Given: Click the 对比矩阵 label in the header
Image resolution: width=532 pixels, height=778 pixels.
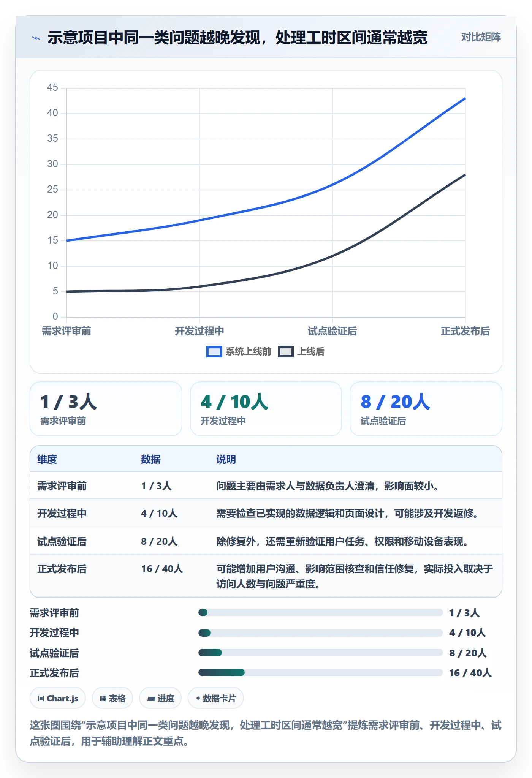Looking at the screenshot, I should coord(481,37).
